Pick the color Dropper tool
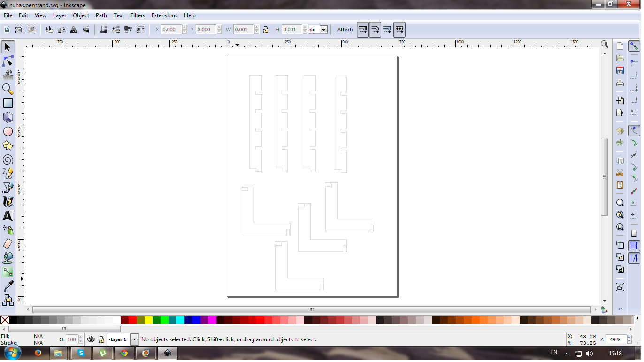Viewport: 644px width, 362px height. (x=8, y=286)
